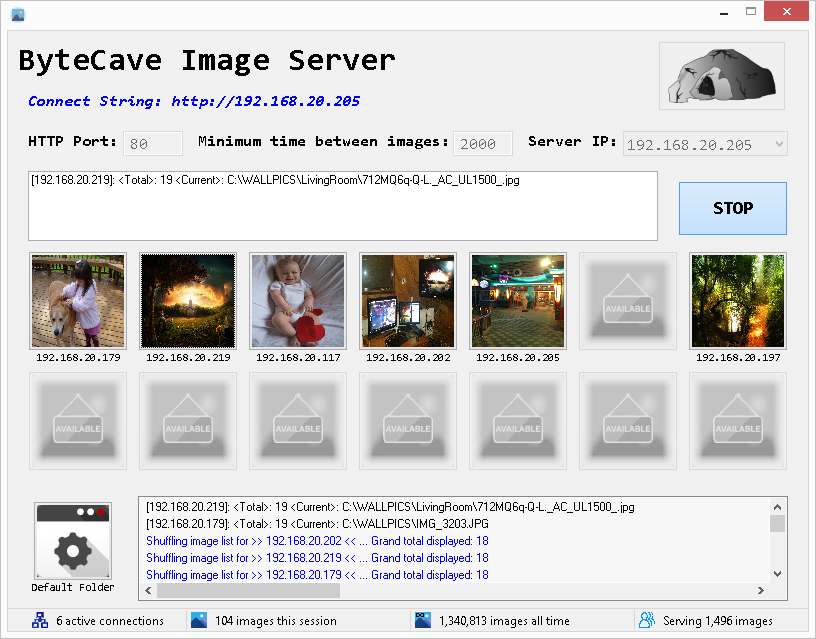Click the 192.168.20.117 label
Viewport: 816px width, 639px height.
pyautogui.click(x=298, y=357)
